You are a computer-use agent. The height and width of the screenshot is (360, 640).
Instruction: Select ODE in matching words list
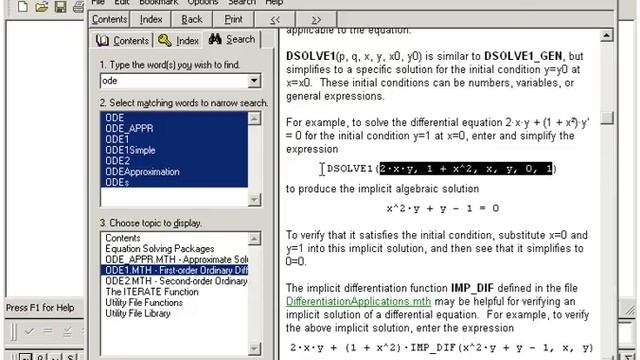[174, 118]
